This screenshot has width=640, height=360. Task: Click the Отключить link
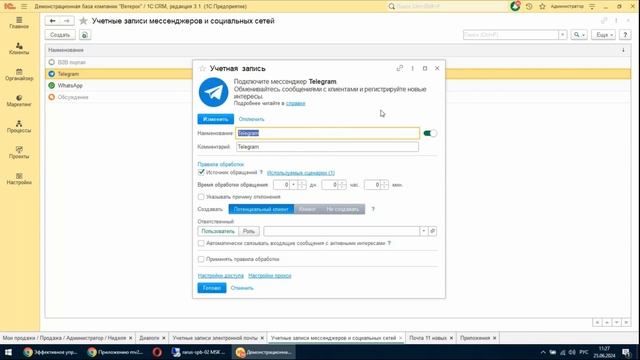tap(251, 119)
